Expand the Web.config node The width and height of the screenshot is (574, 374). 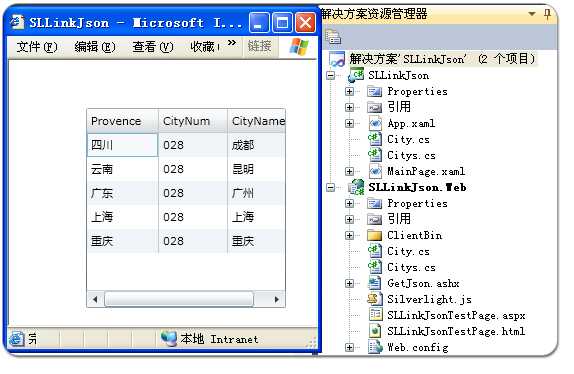349,347
